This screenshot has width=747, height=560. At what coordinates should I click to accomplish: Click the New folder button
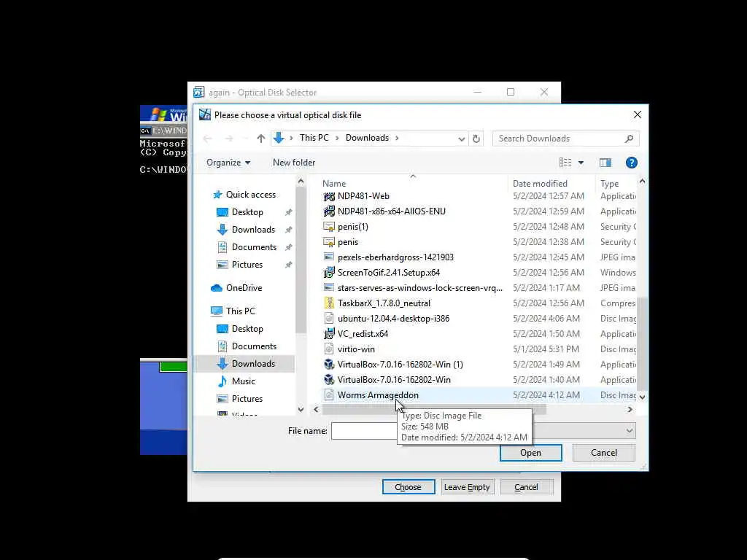pos(294,163)
